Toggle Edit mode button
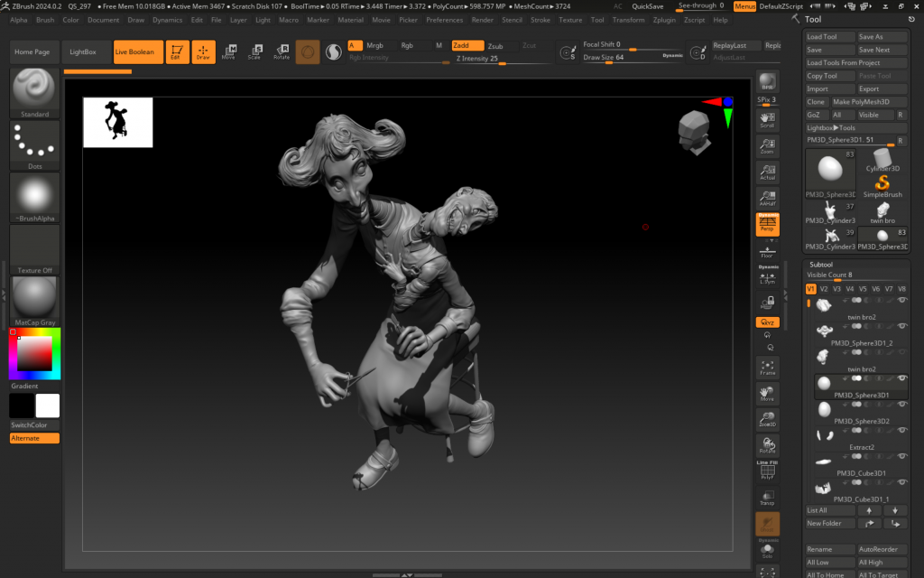This screenshot has width=924, height=578. pos(177,51)
